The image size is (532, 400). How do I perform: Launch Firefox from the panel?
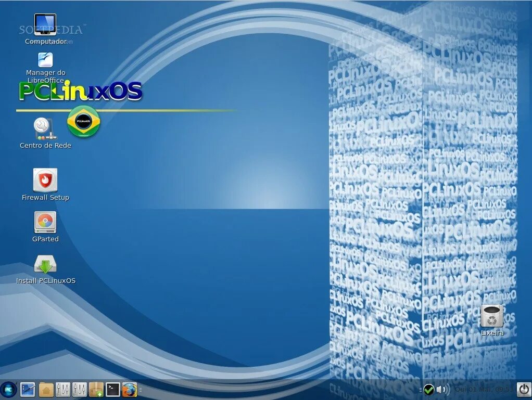[x=129, y=390]
